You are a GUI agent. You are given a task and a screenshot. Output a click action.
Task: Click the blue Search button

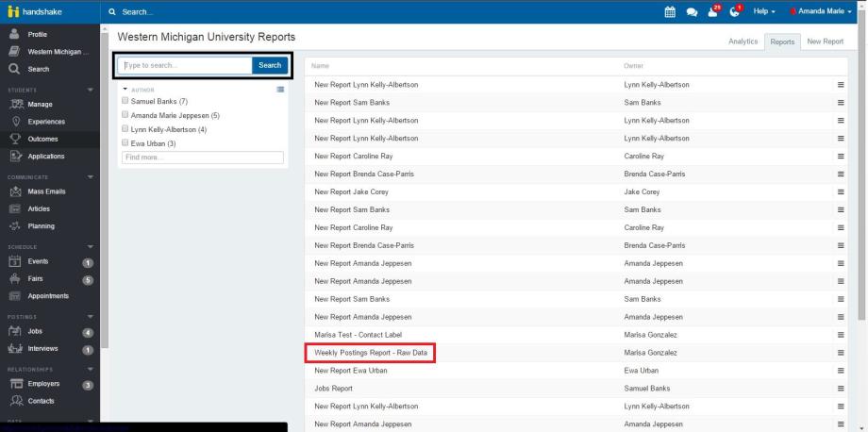pyautogui.click(x=270, y=65)
